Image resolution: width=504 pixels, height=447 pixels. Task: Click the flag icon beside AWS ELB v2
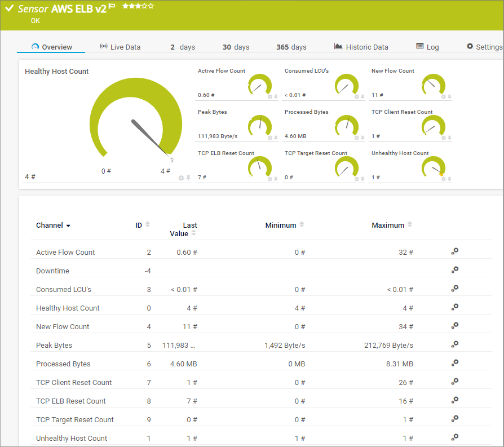tap(112, 7)
